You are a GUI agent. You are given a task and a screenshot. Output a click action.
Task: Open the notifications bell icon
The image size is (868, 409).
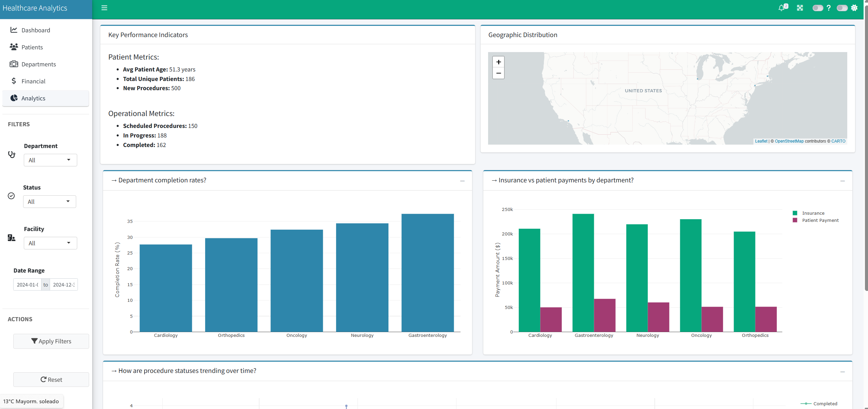[x=782, y=8]
